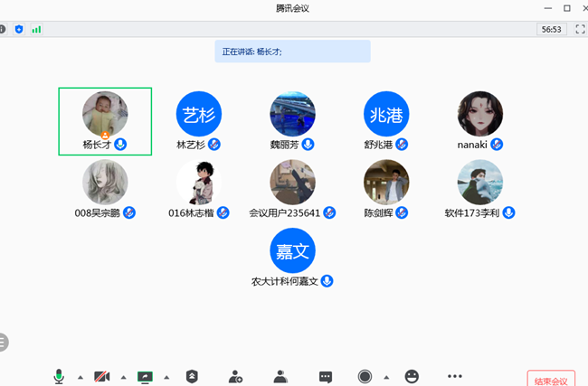
Task: Select nanaki's avatar
Action: point(480,114)
